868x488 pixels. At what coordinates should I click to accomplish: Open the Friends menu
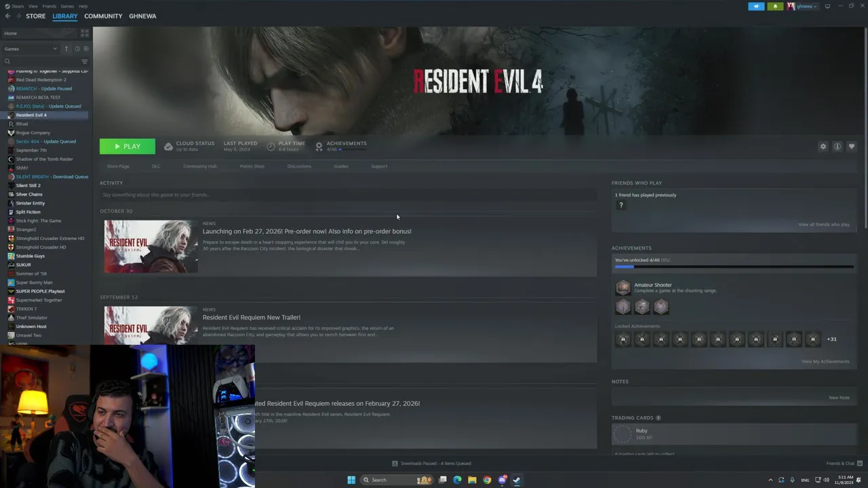point(50,6)
